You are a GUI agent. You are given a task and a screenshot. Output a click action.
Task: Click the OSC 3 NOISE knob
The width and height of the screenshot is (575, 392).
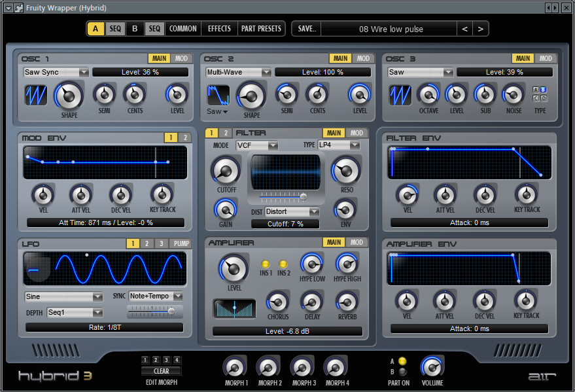pyautogui.click(x=514, y=95)
